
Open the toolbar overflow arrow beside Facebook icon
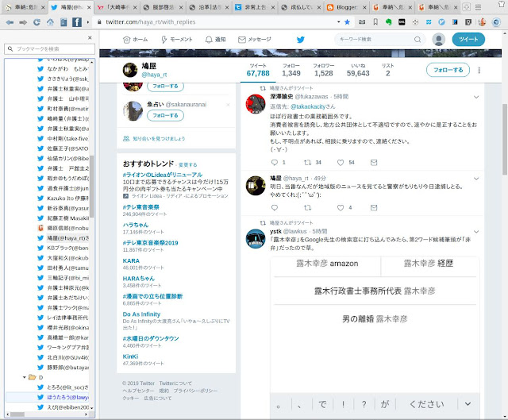click(88, 22)
